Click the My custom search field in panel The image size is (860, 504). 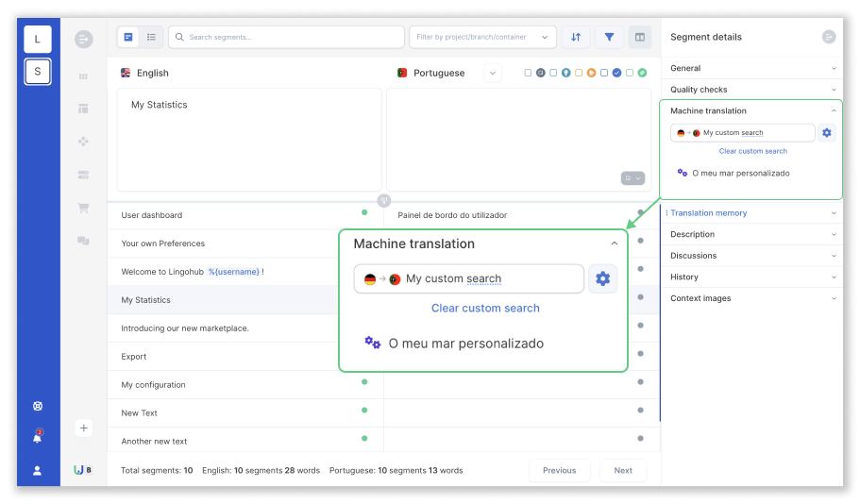(x=743, y=133)
